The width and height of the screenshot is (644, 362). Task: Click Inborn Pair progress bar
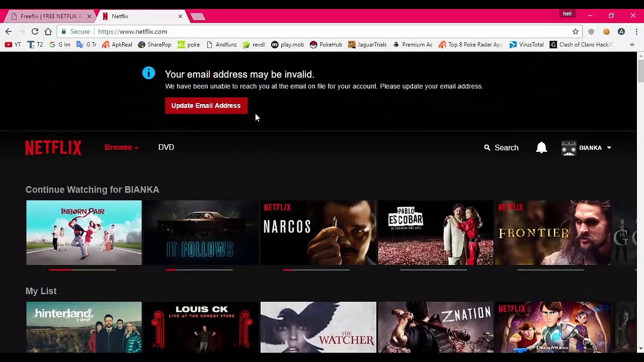coord(83,270)
